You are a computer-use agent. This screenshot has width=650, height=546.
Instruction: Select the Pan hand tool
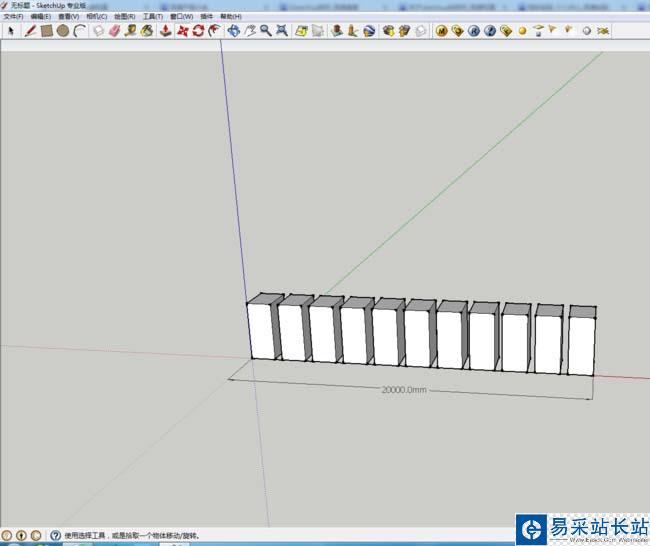249,31
